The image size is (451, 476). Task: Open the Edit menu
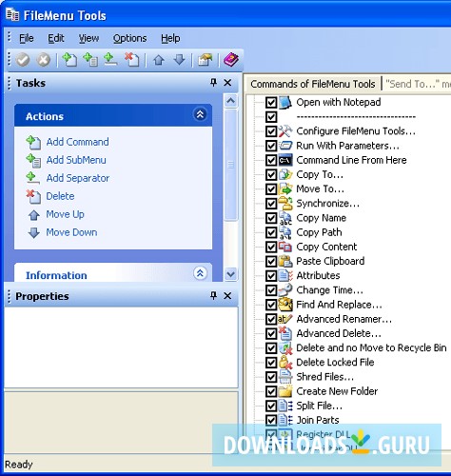coord(56,38)
